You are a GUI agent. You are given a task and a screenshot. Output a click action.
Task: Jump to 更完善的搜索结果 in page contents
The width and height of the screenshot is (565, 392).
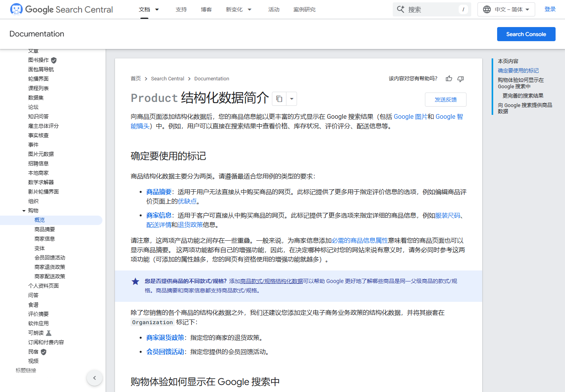pos(523,96)
